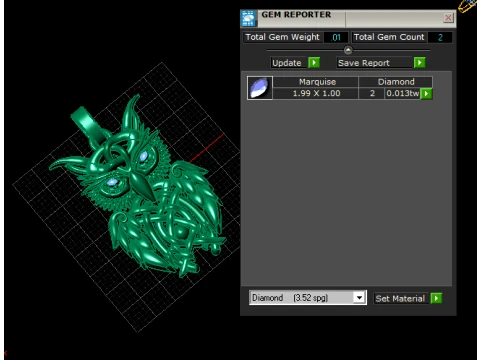The height and width of the screenshot is (360, 480).
Task: Close the Gem Reporter panel
Action: click(448, 18)
